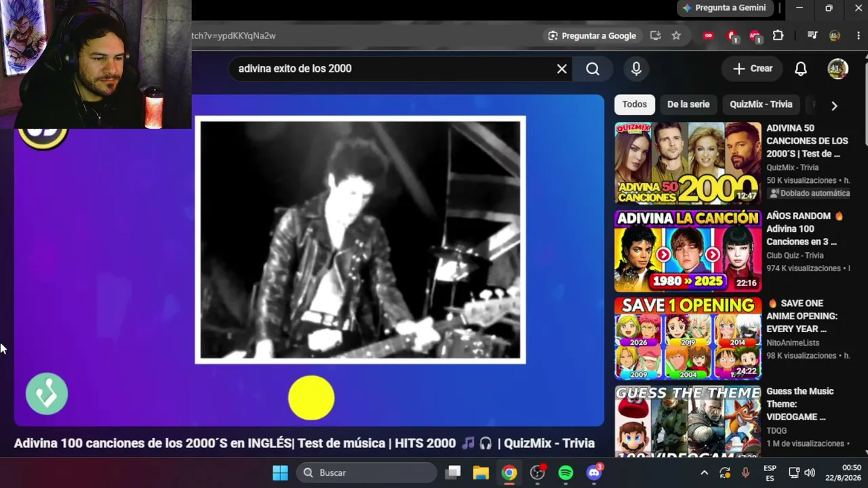Open the 'GUESS THE THEME' videogame thumbnail
The width and height of the screenshot is (868, 488).
pos(688,420)
